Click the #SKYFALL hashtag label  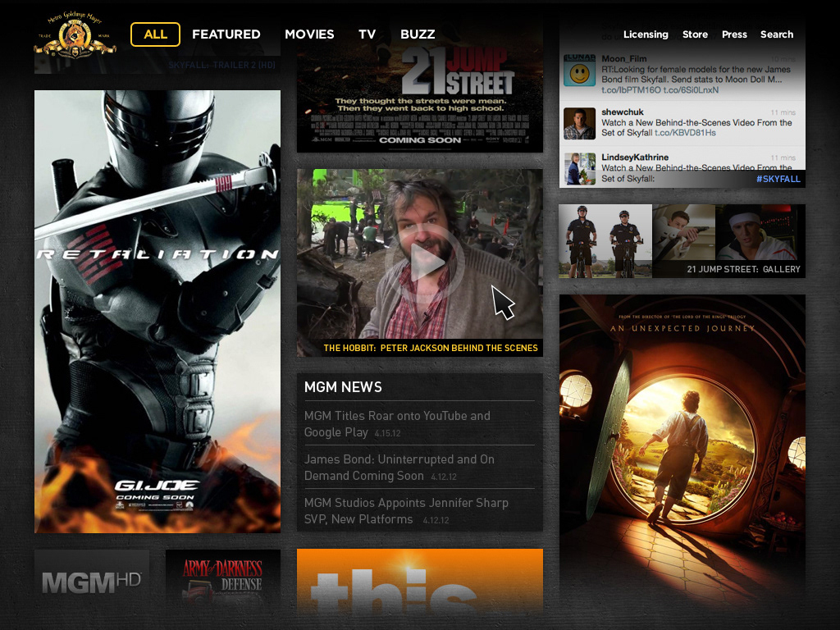click(778, 179)
